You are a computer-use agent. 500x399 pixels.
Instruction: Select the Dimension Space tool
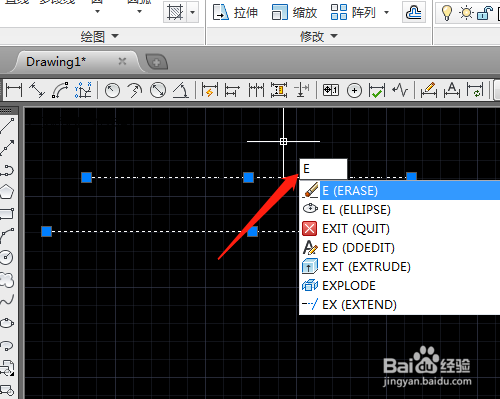coord(279,90)
